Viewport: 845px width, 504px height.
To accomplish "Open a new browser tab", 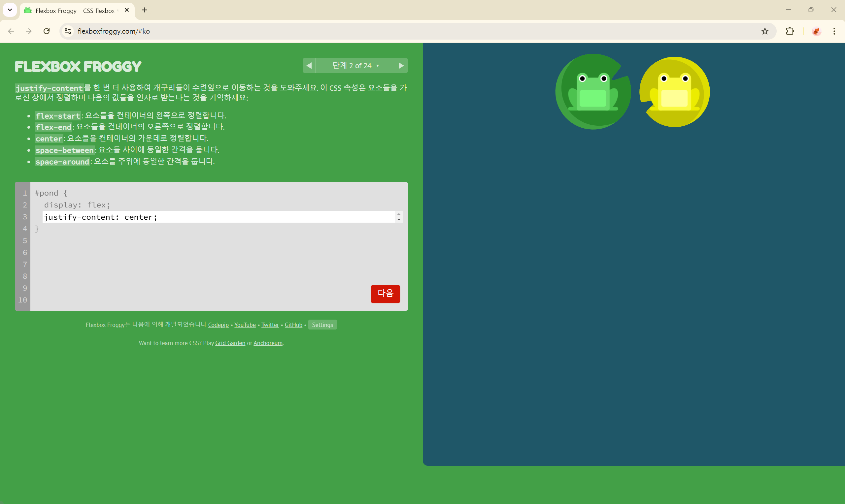I will tap(144, 10).
